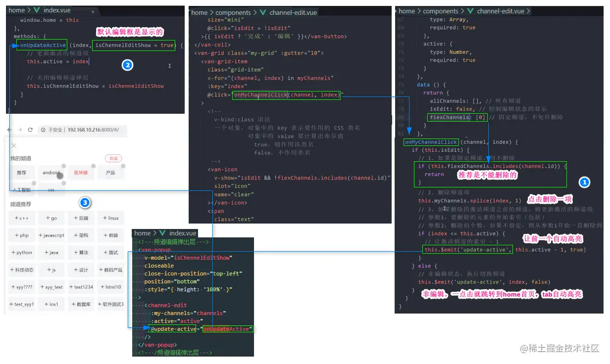Open the site info icon beside 不安全

[x=44, y=130]
